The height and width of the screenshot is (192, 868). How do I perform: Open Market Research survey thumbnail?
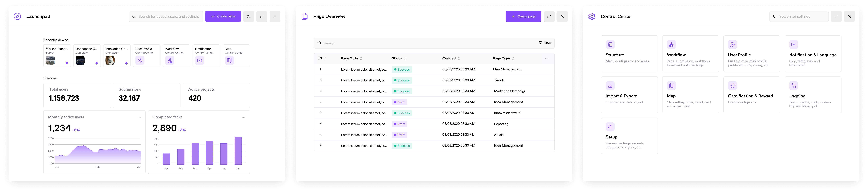(x=50, y=60)
